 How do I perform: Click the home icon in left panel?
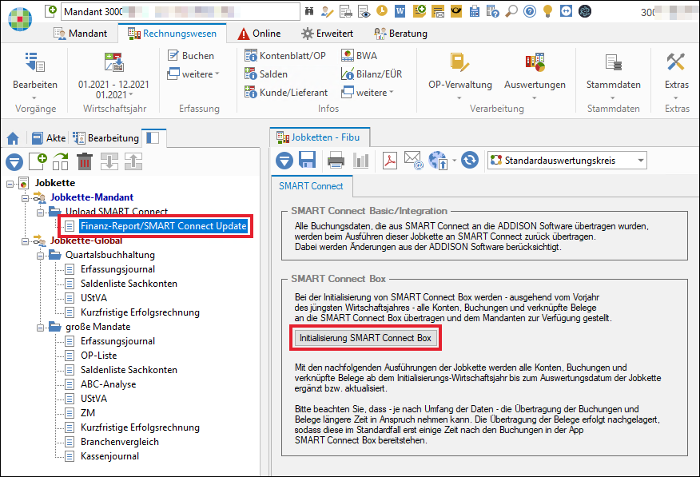[13, 138]
